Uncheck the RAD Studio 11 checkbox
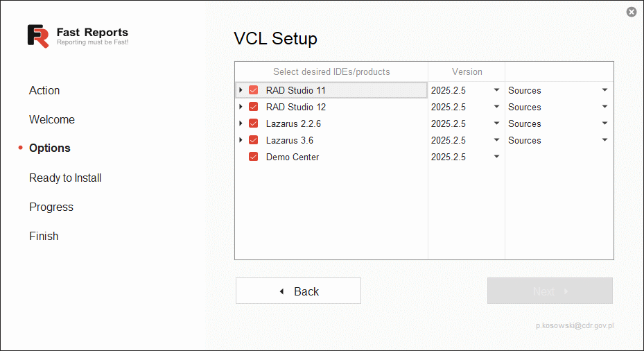This screenshot has width=644, height=351. (x=254, y=90)
